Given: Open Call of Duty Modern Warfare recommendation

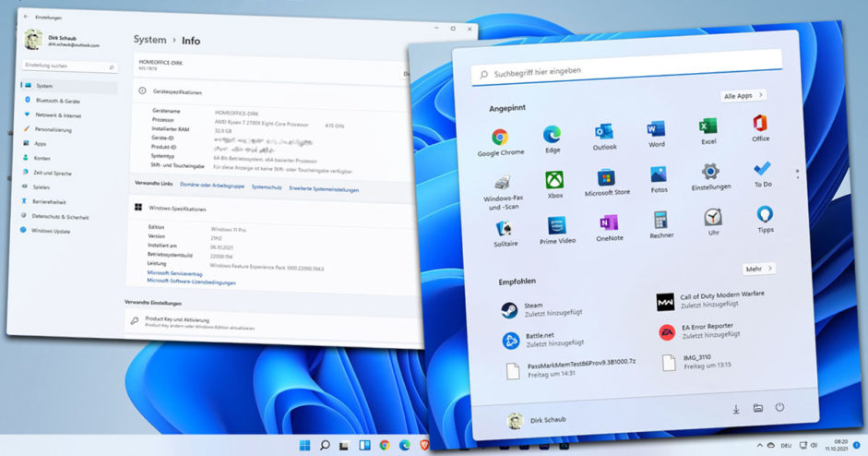Looking at the screenshot, I should (710, 300).
